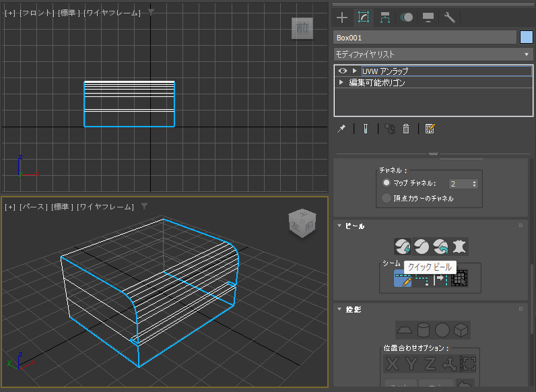Select UVW アンラップ in modifier stack
This screenshot has width=536, height=392.
click(x=446, y=71)
